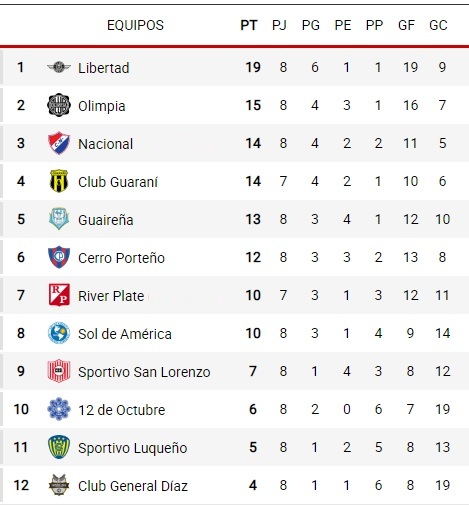Sort by the PT points column header
469x505 pixels.
pyautogui.click(x=249, y=25)
